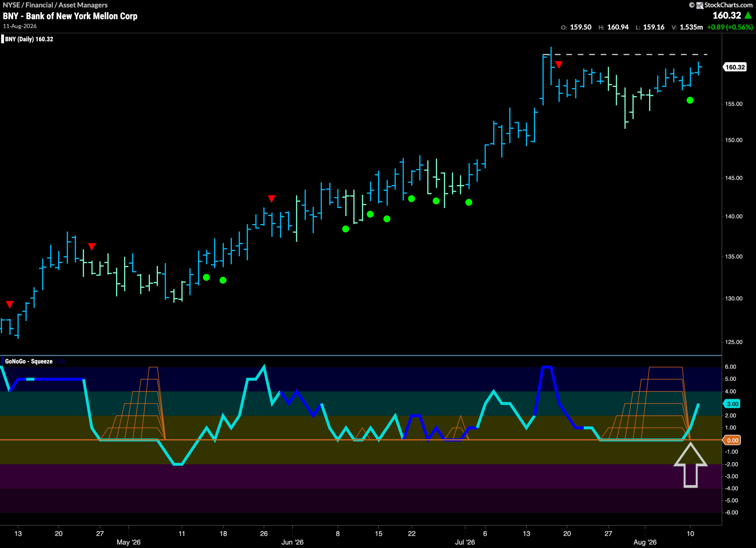Click the GoNoGo - Squeeze indicator label
Image resolution: width=756 pixels, height=548 pixels.
(29, 361)
